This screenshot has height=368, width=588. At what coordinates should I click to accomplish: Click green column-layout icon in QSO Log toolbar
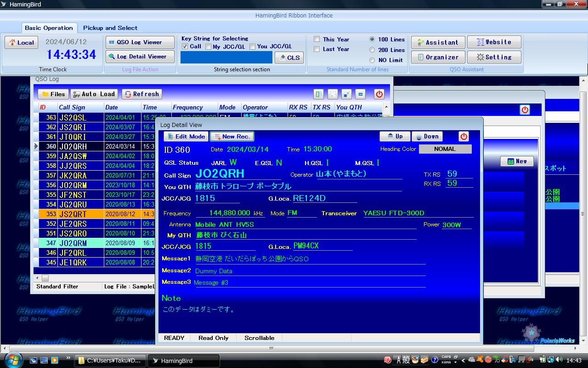point(318,94)
